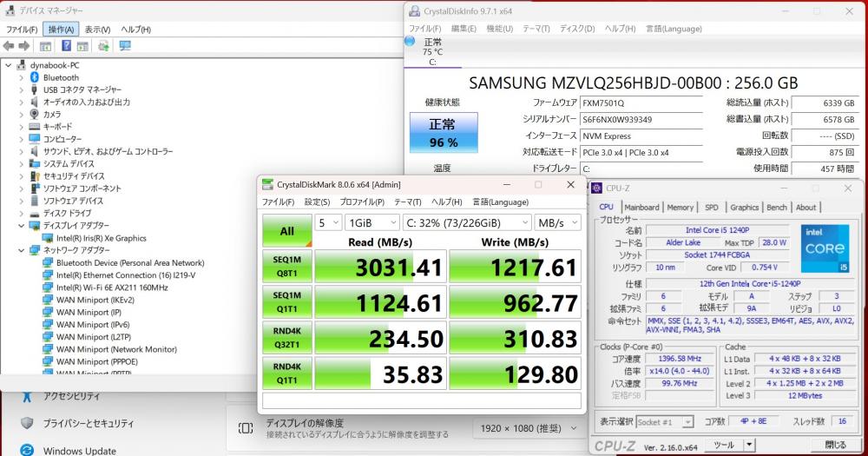868x456 pixels.
Task: Collapse the ネットワーク アダプター category
Action: pos(21,250)
